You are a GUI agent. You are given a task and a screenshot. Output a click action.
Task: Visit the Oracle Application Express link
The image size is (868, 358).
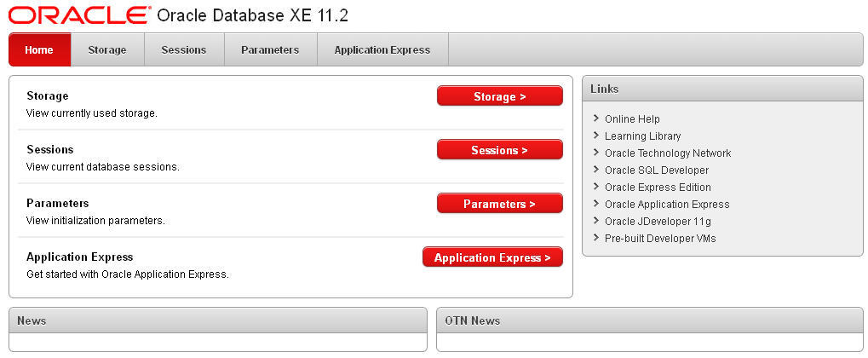point(667,205)
